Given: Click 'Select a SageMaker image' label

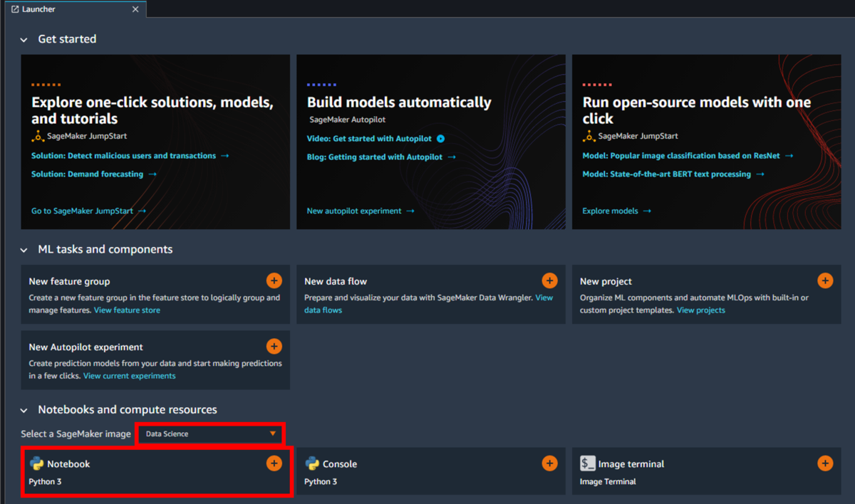Looking at the screenshot, I should pyautogui.click(x=76, y=434).
